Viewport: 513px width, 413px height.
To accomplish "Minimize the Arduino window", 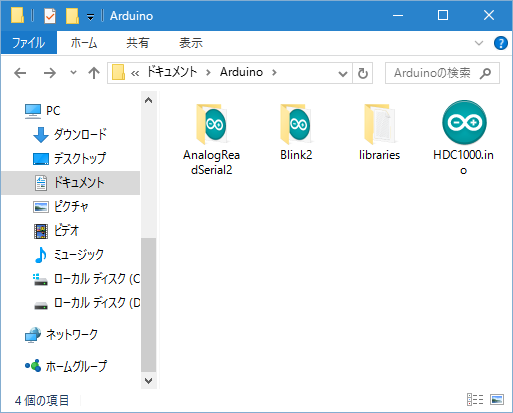I will 398,15.
